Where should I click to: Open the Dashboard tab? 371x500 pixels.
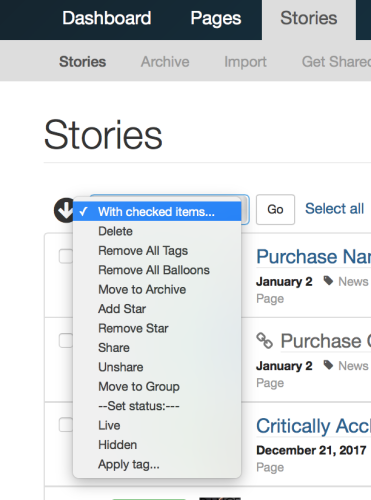point(107,18)
